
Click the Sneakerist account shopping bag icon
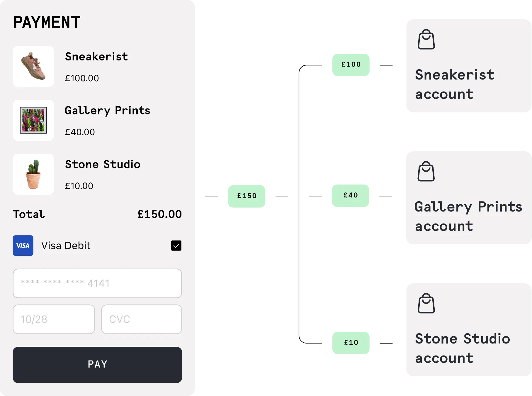tap(426, 39)
